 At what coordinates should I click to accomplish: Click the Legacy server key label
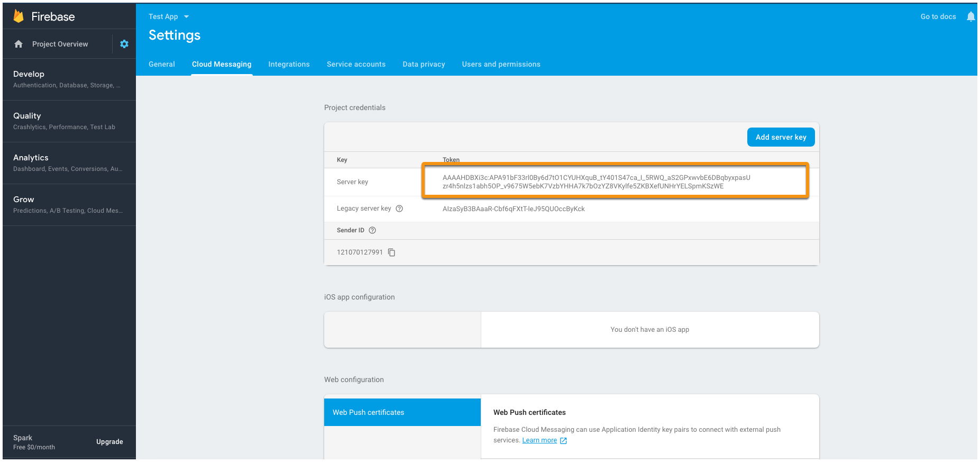pos(364,209)
